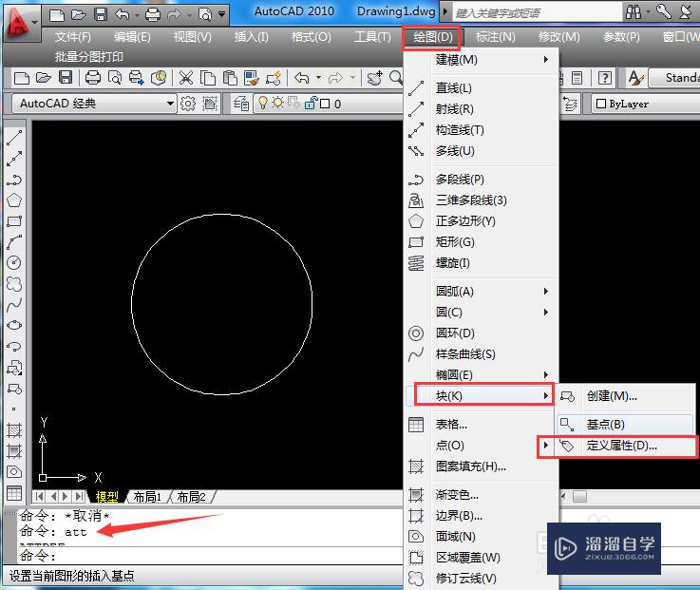Open the 文件(F) menu
Viewport: 700px width, 590px height.
(x=73, y=37)
